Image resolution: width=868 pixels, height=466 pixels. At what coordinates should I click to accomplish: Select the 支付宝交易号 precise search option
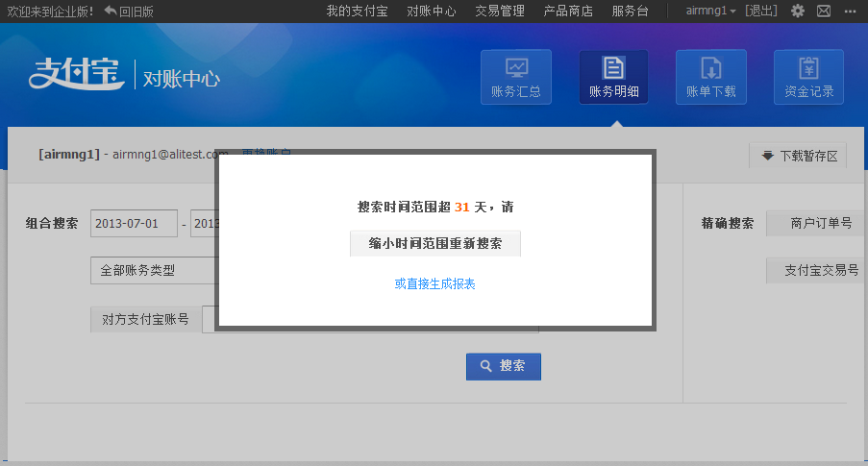(x=816, y=270)
